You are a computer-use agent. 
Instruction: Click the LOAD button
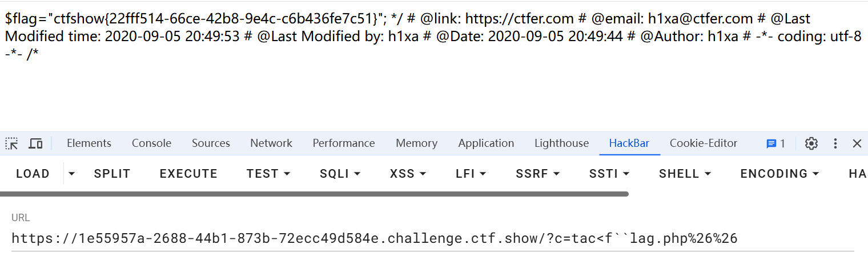coord(33,174)
